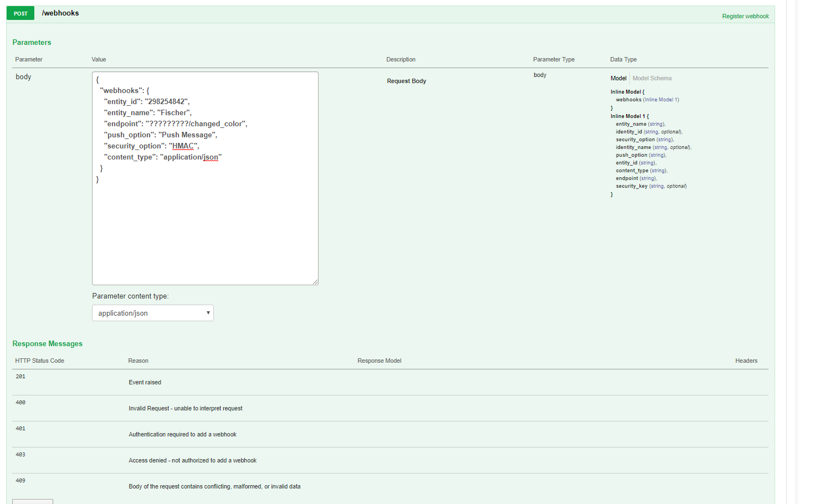Click the Parameter Type column header
The image size is (815, 504).
553,60
